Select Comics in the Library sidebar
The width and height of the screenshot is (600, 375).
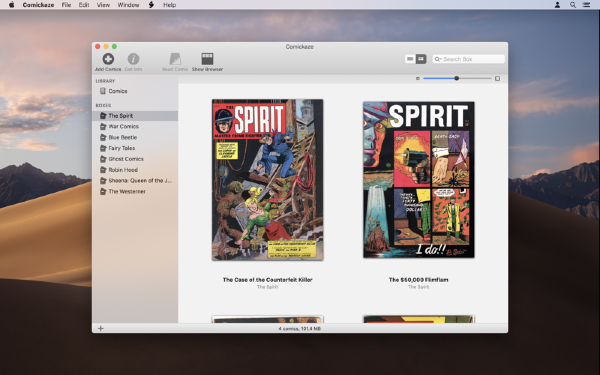coord(135,91)
